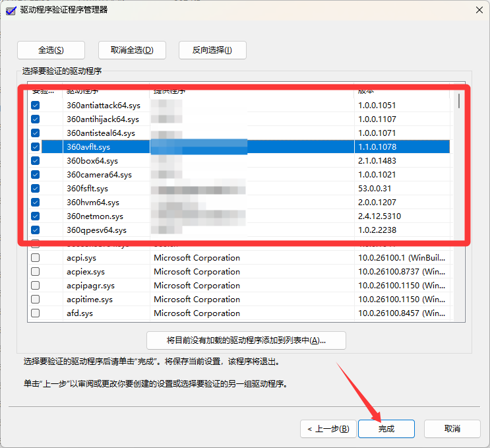Uncheck the 360camera64.sys checkbox
This screenshot has width=490, height=448.
(x=36, y=174)
